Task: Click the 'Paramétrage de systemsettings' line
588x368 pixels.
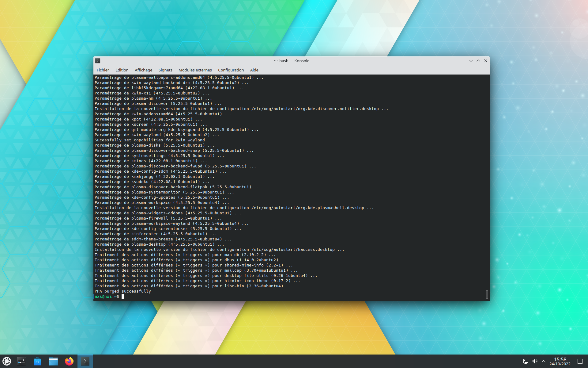Action: click(x=160, y=156)
